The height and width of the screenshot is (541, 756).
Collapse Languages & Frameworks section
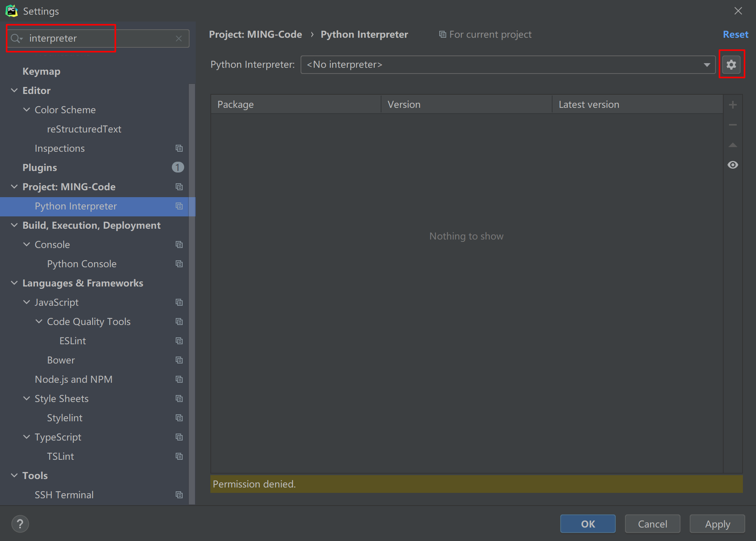[x=14, y=283]
